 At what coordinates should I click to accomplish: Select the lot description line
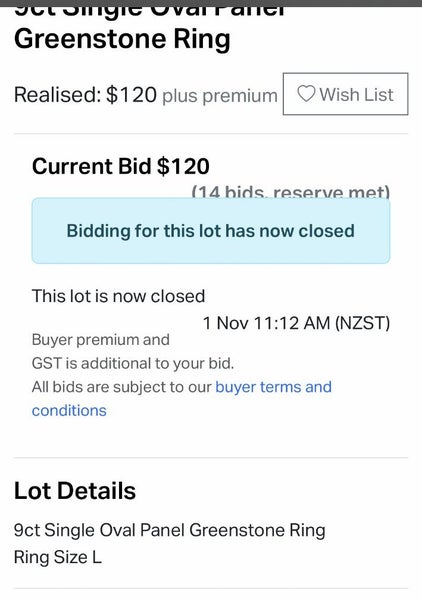[x=169, y=531]
